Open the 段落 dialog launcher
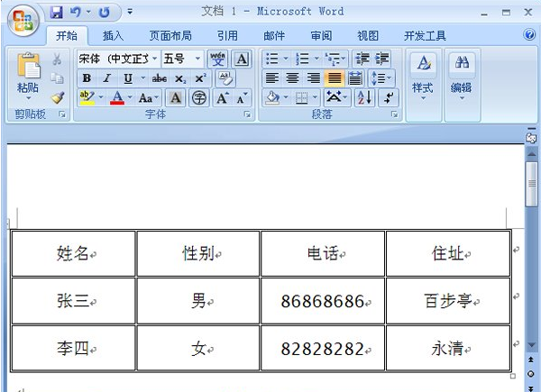 pos(394,114)
